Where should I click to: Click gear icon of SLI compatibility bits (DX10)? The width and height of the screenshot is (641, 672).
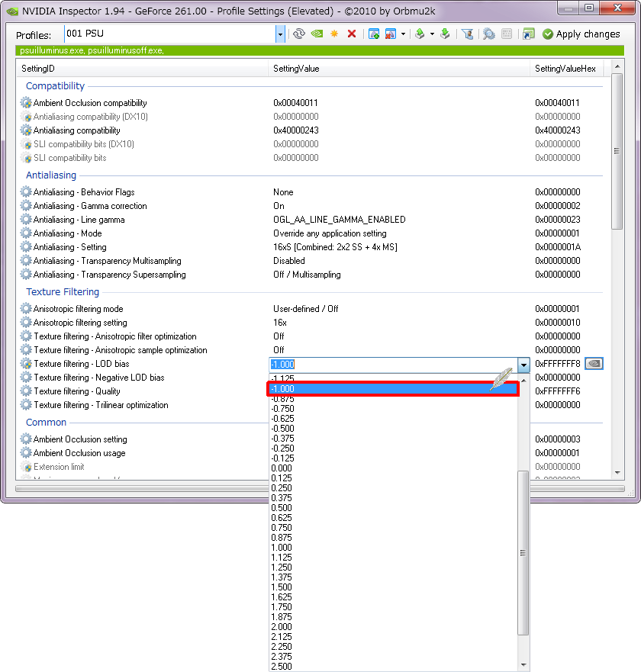(27, 144)
